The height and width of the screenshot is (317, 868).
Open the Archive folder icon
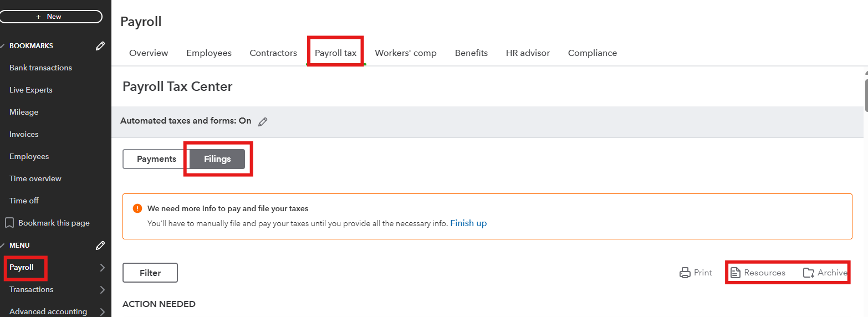click(809, 273)
